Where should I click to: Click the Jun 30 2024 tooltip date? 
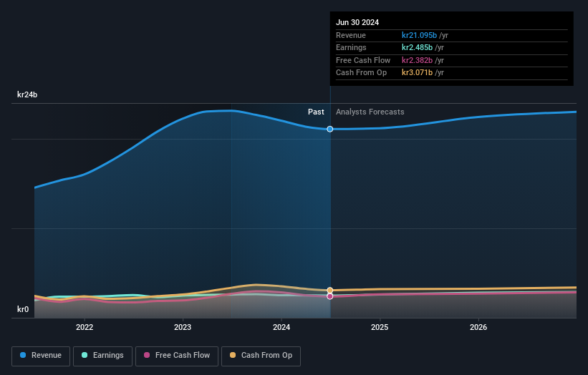point(357,22)
